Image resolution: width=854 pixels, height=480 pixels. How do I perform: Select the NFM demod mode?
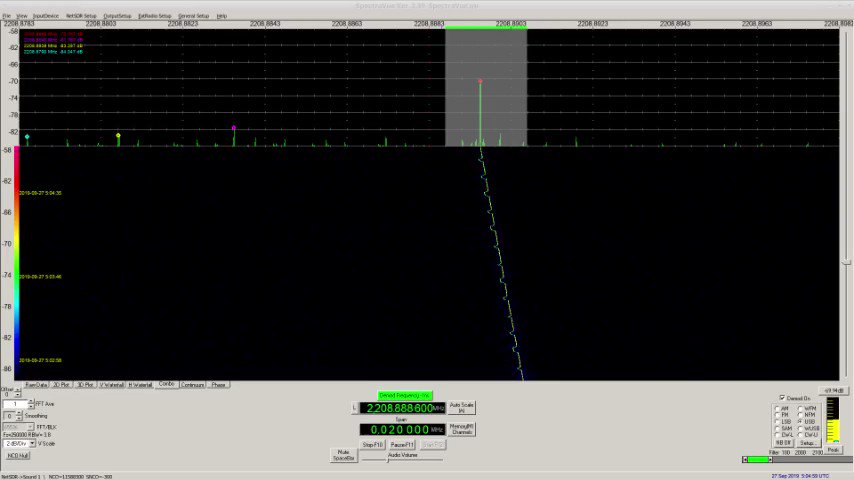801,415
